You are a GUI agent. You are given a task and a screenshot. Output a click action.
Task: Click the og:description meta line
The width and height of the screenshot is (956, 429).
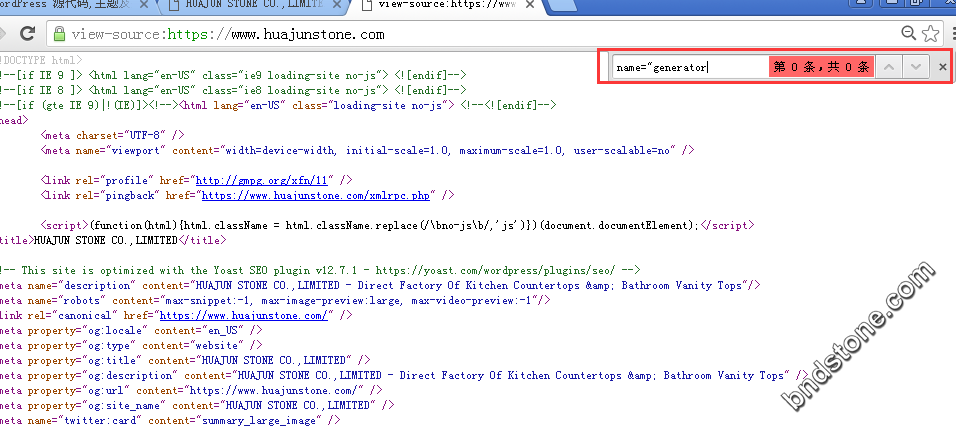click(404, 375)
